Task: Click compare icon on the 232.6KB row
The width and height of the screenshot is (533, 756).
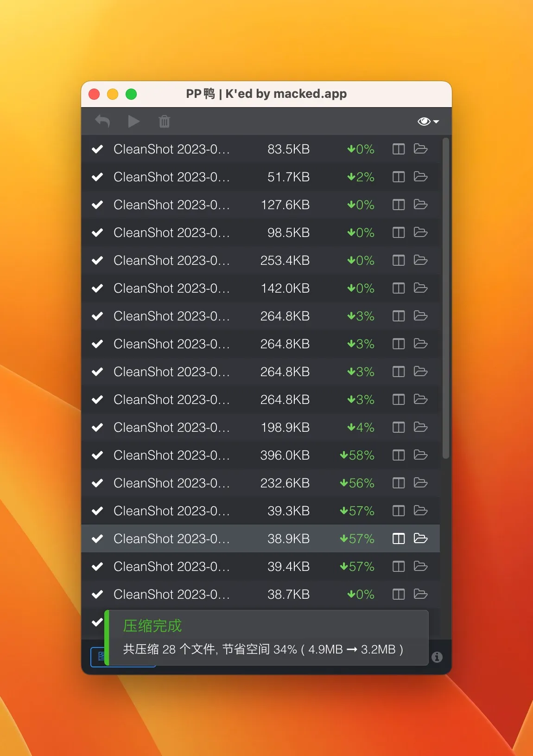Action: point(398,483)
